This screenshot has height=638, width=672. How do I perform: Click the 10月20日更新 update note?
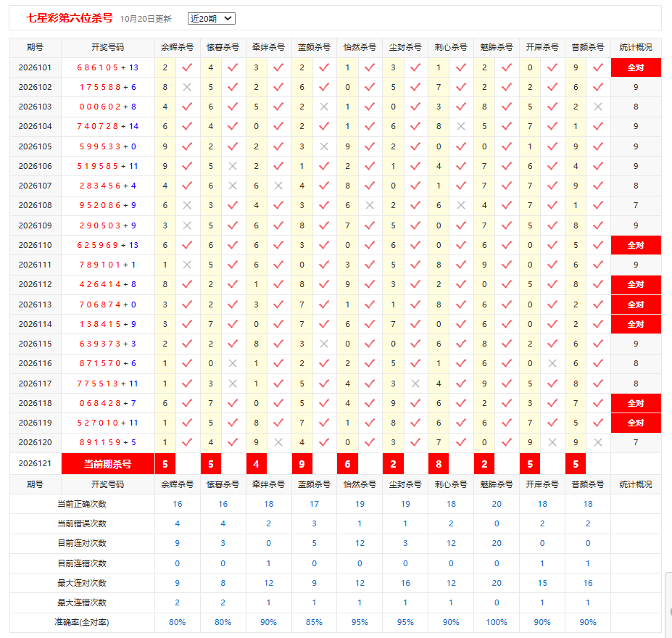pyautogui.click(x=146, y=19)
